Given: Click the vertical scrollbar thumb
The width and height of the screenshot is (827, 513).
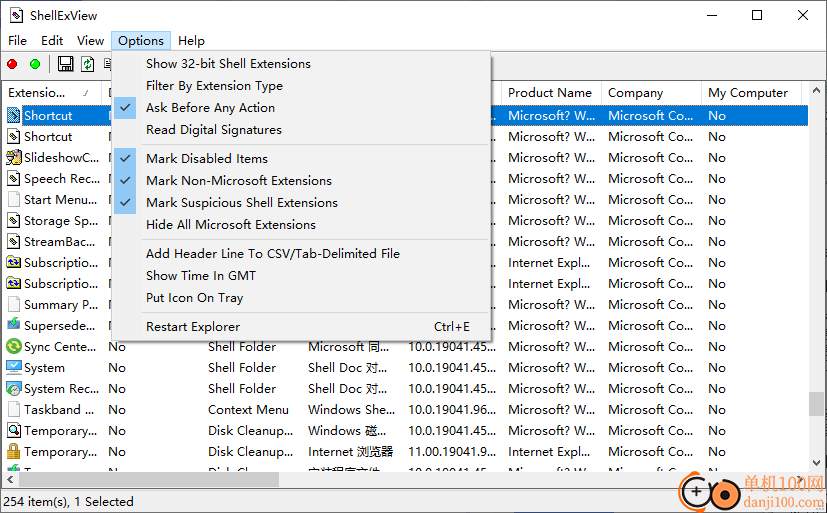Looking at the screenshot, I should 816,404.
